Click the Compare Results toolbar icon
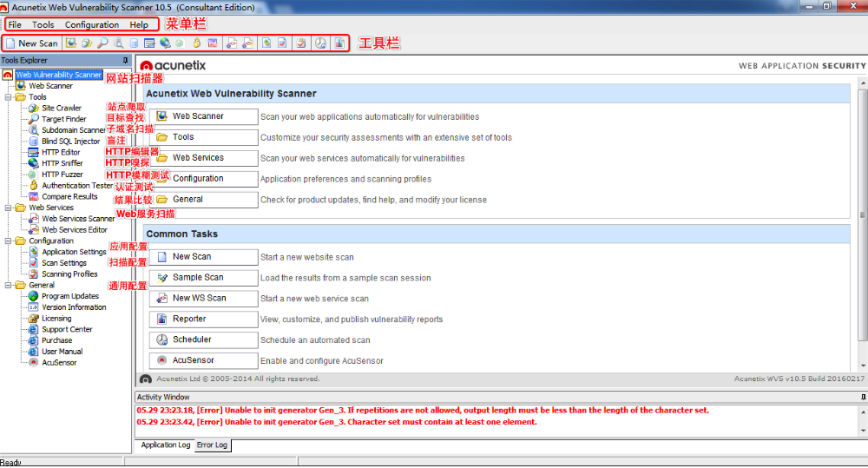Image resolution: width=868 pixels, height=468 pixels. click(212, 43)
